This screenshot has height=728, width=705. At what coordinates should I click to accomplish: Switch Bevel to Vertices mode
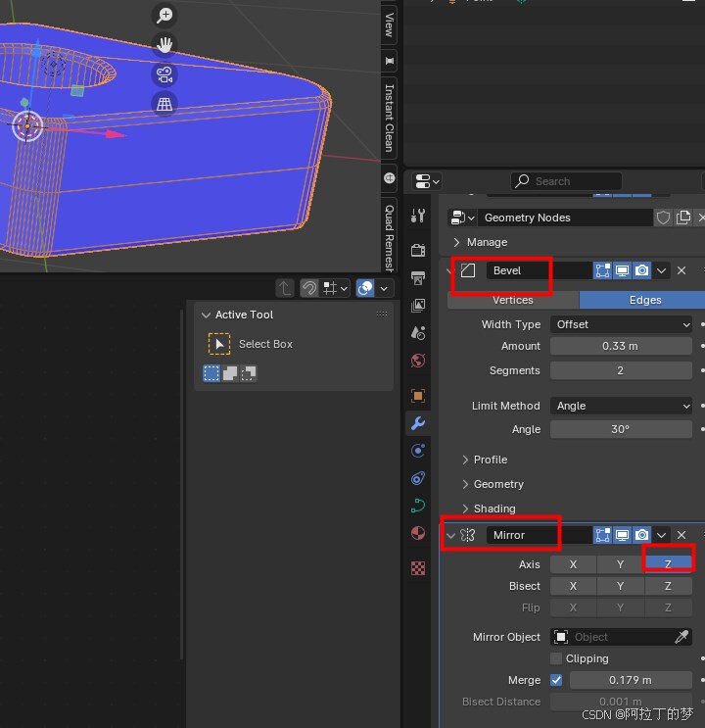click(512, 300)
